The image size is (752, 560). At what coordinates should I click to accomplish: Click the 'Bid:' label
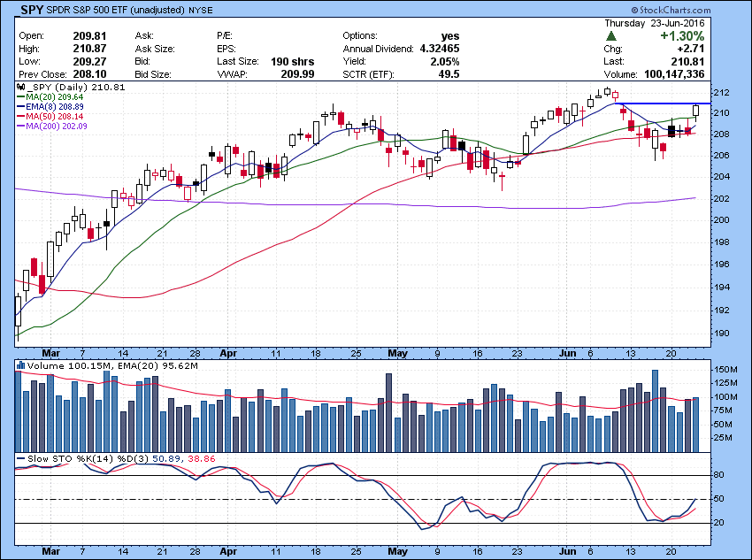tap(143, 61)
